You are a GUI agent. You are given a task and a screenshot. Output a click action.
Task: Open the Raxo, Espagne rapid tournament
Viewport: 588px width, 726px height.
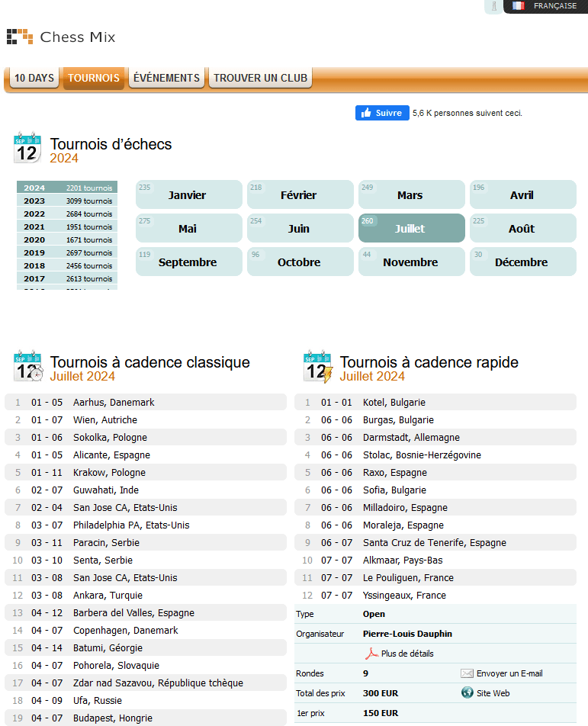[x=435, y=472]
